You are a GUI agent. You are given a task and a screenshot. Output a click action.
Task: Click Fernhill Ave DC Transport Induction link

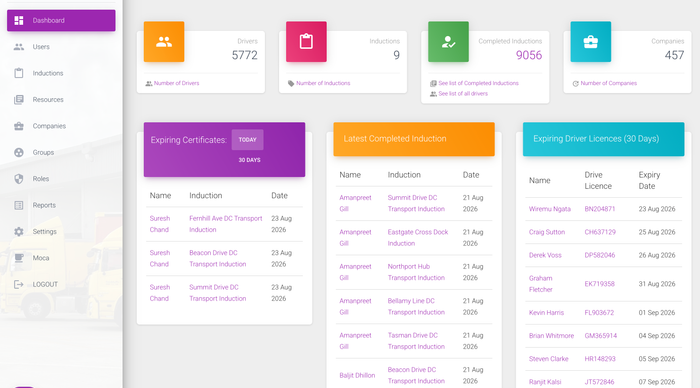click(x=225, y=224)
